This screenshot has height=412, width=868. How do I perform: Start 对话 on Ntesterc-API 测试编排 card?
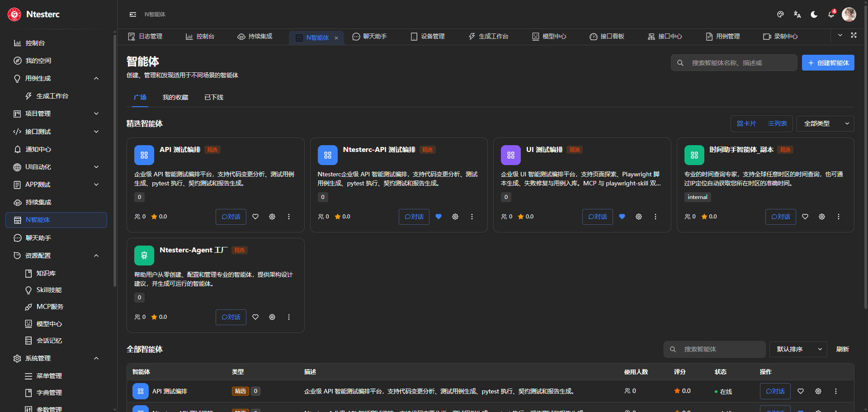(414, 217)
